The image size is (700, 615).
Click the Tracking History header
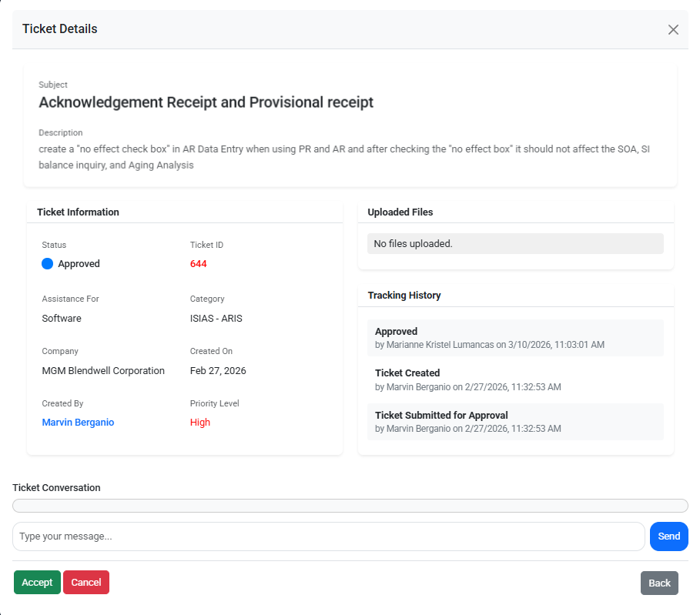click(404, 295)
